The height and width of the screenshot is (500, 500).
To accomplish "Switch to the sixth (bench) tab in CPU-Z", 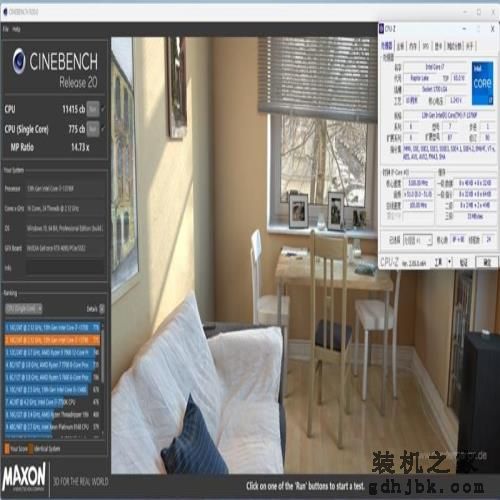I will tap(454, 46).
